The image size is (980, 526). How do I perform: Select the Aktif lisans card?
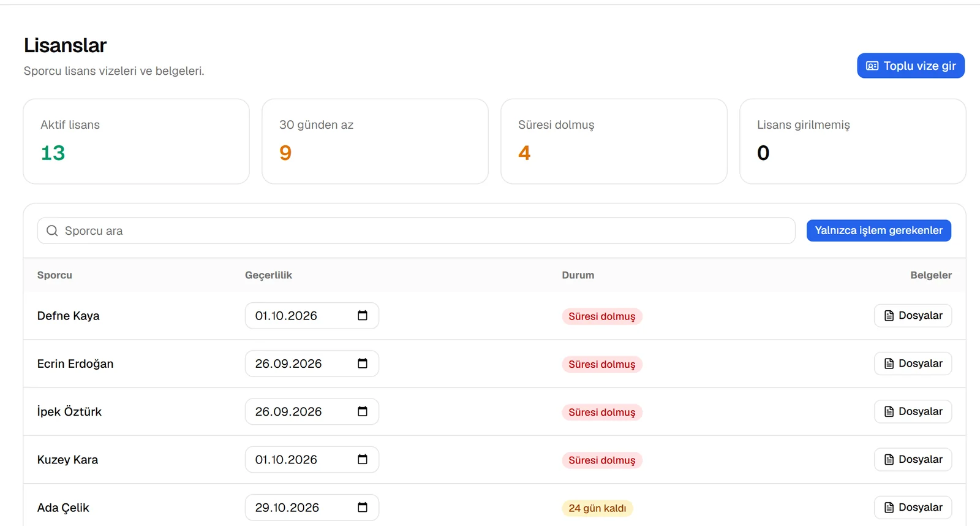(136, 141)
